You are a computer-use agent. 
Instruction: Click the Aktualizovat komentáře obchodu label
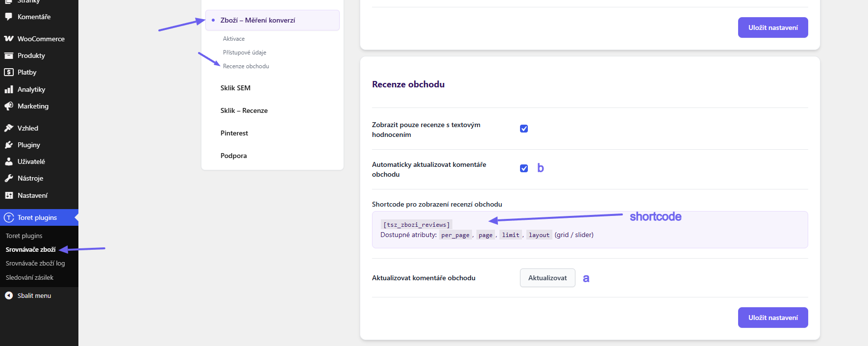click(423, 278)
